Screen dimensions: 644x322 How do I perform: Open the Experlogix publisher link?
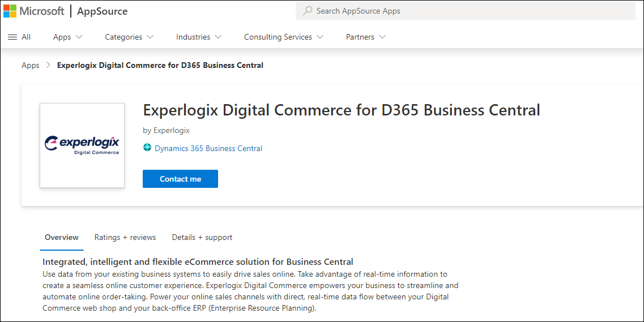click(172, 130)
